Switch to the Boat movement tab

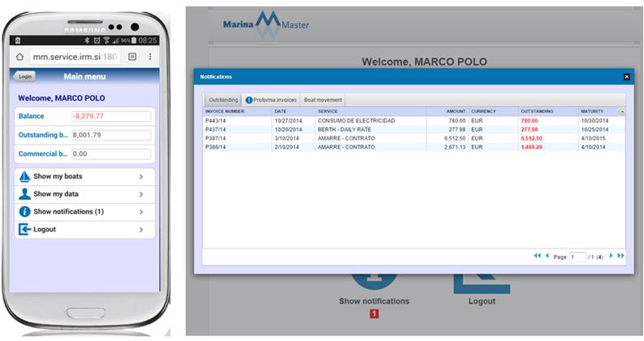tap(322, 100)
